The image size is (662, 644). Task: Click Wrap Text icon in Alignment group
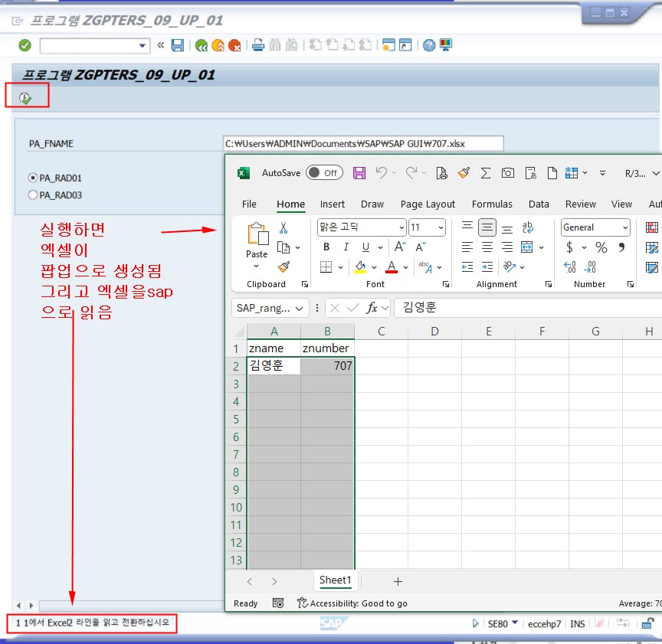(x=528, y=227)
